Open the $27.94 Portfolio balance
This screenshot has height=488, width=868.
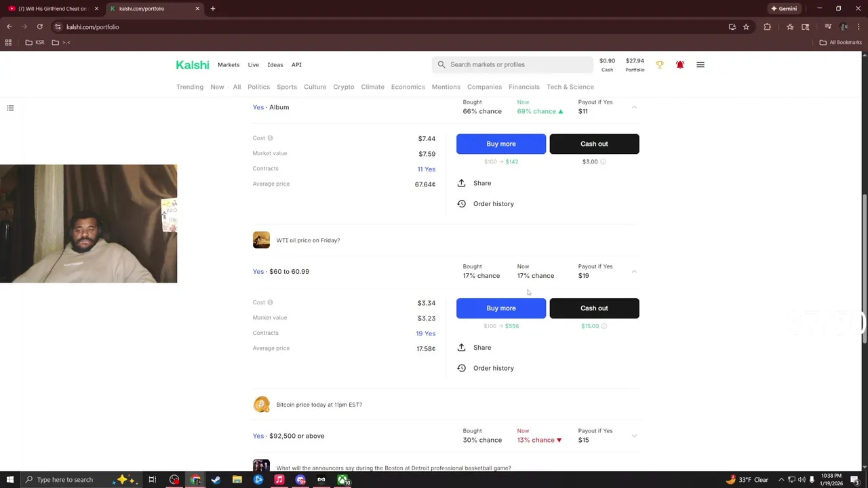pyautogui.click(x=635, y=65)
